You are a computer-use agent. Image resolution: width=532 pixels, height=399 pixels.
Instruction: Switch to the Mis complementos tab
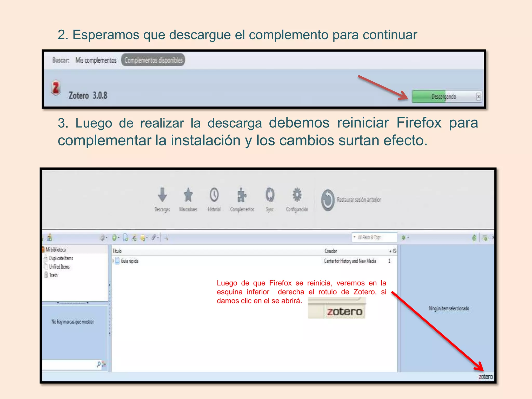pos(96,60)
